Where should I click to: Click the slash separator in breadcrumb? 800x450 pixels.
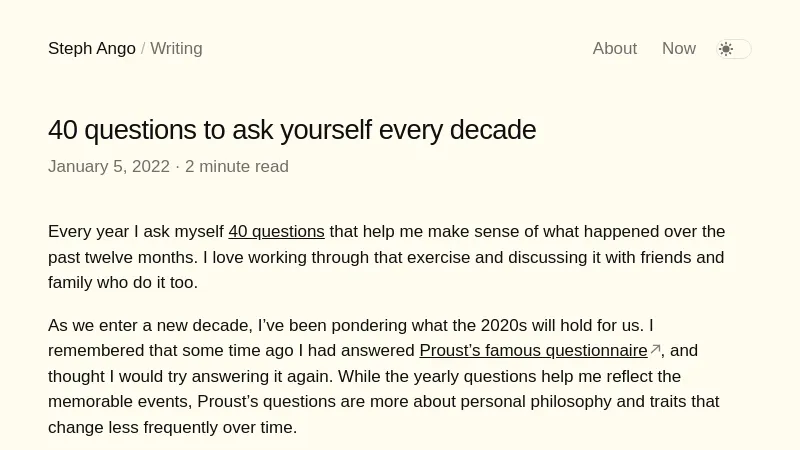(143, 49)
